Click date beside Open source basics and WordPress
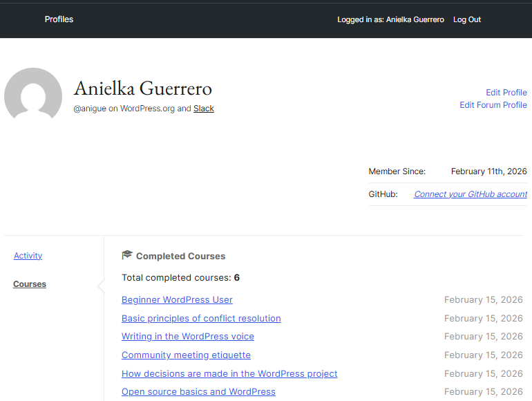 (x=484, y=391)
